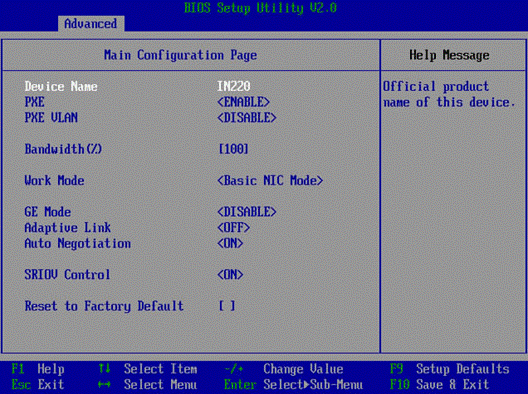This screenshot has width=528, height=394.
Task: Click the up-down arrows Select Item icon
Action: [104, 369]
